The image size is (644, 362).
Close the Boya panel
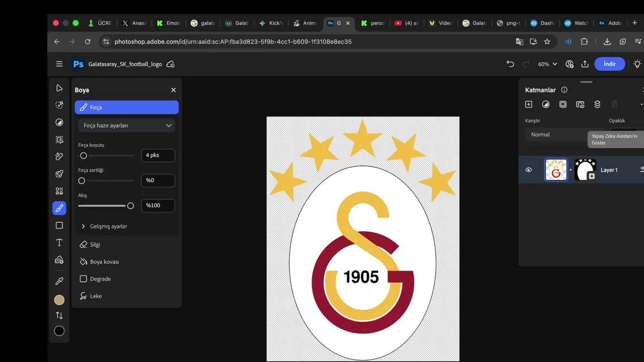pyautogui.click(x=174, y=90)
